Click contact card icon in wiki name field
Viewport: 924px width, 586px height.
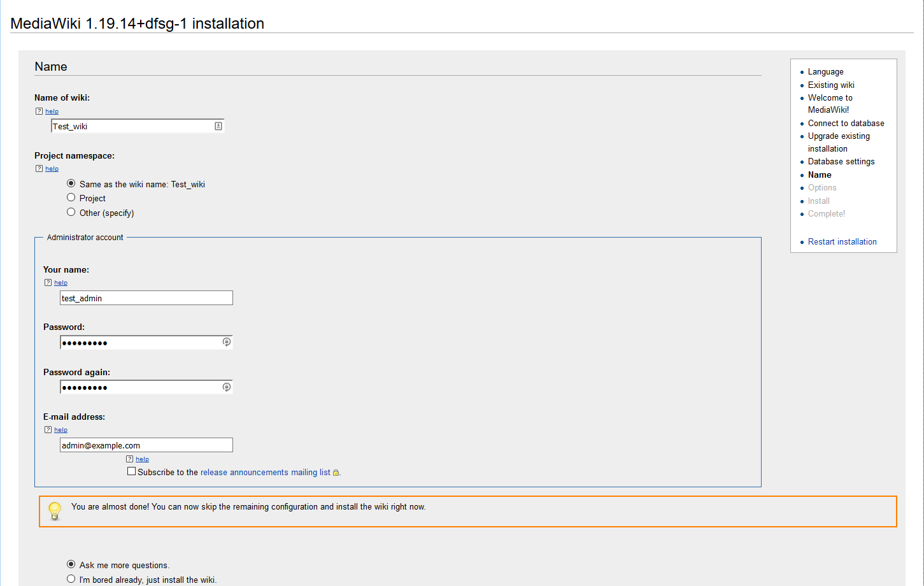[x=218, y=126]
